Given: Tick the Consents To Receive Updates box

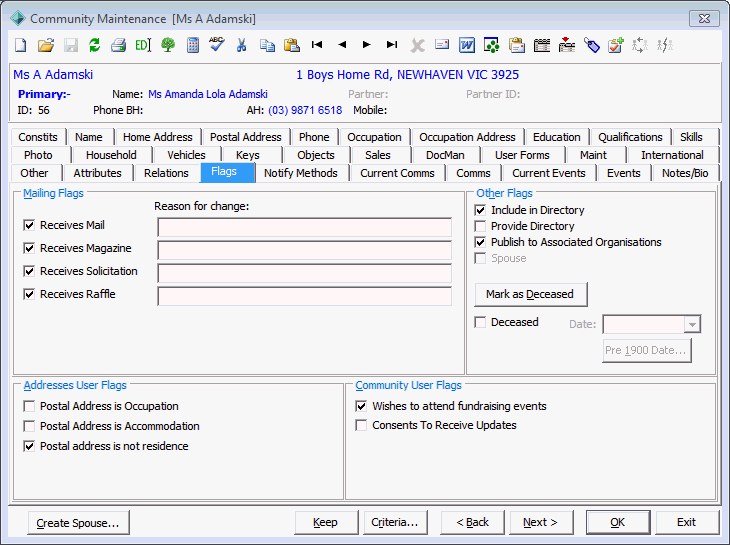Looking at the screenshot, I should pyautogui.click(x=361, y=425).
